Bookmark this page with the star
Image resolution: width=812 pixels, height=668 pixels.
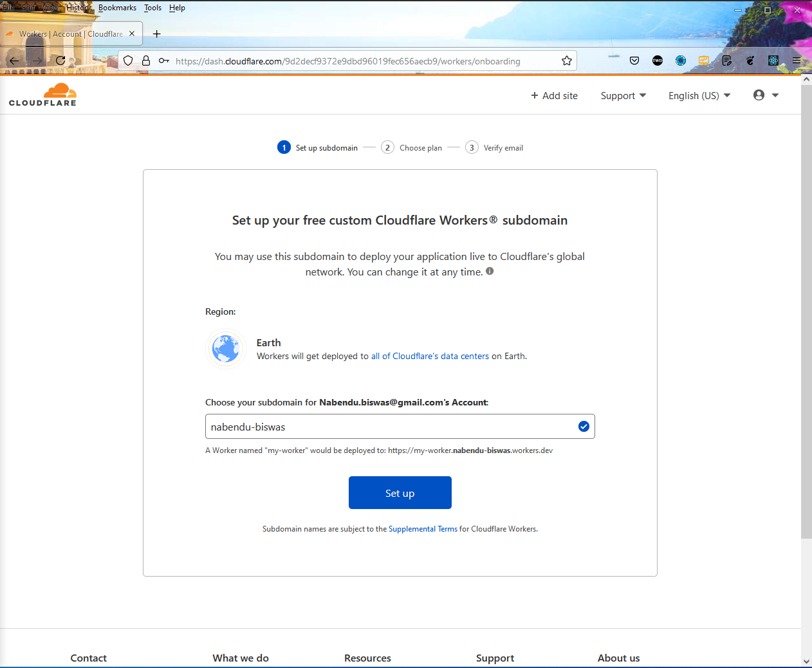point(567,60)
